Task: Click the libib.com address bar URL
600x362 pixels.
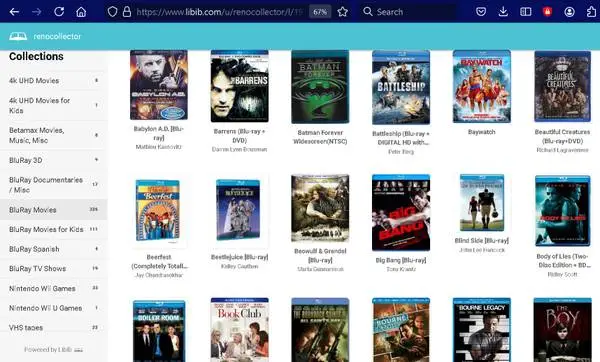Action: coord(220,12)
